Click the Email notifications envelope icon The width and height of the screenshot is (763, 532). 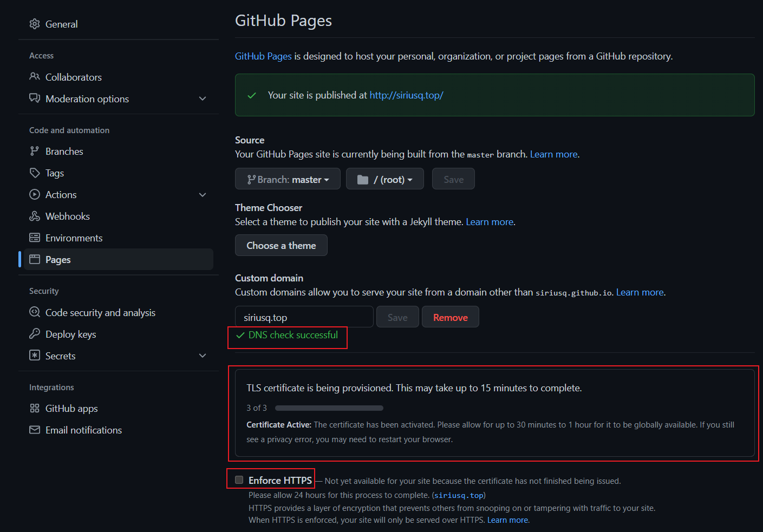click(x=35, y=430)
